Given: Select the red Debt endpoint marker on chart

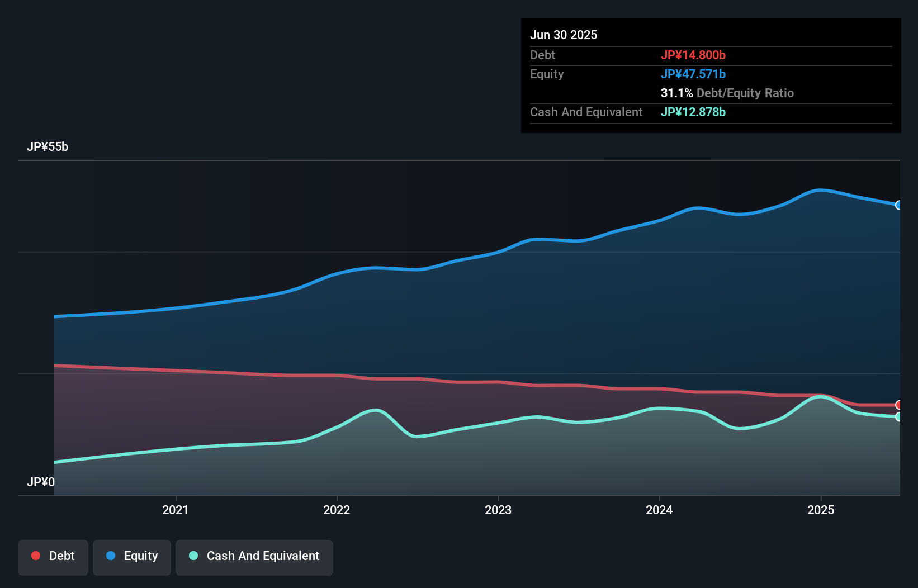Looking at the screenshot, I should [x=899, y=404].
